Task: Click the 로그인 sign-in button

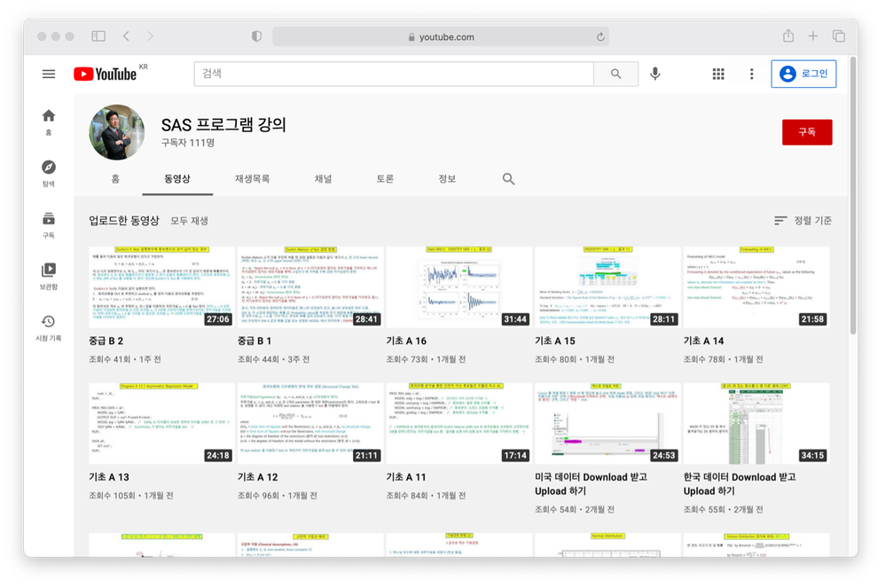Action: point(803,74)
